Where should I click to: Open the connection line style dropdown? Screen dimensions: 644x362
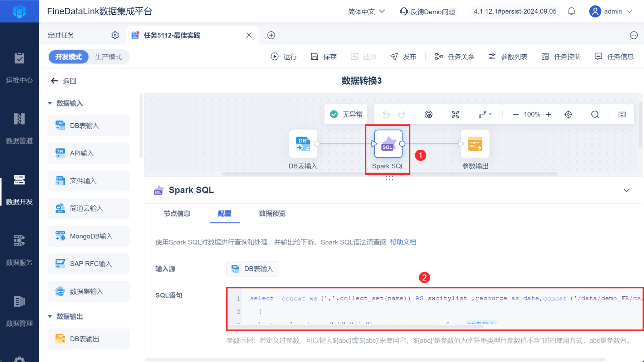coord(485,114)
